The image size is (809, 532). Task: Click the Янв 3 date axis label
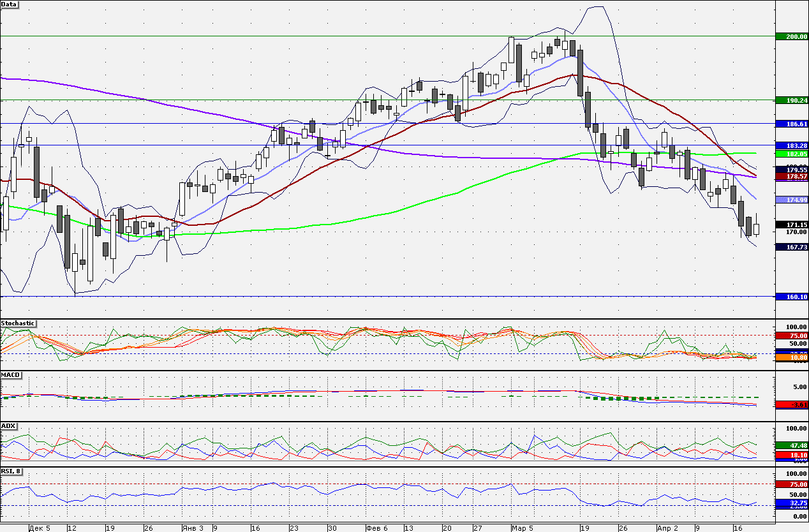click(193, 528)
